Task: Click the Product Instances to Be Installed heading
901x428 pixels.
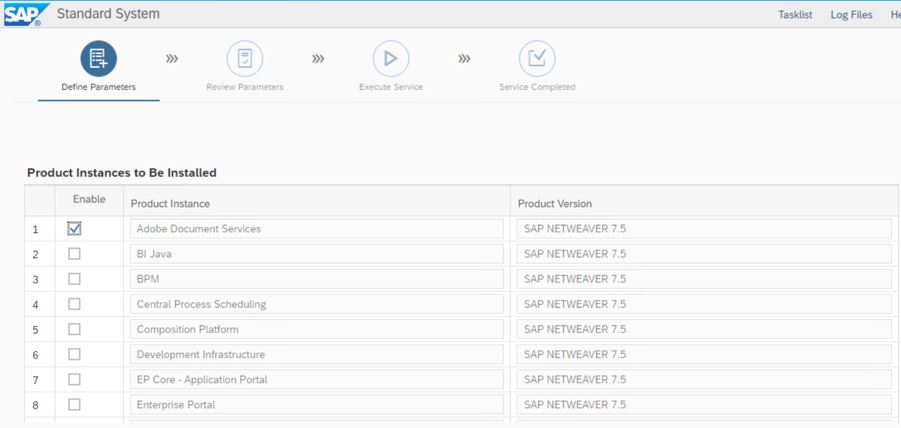Action: click(122, 173)
